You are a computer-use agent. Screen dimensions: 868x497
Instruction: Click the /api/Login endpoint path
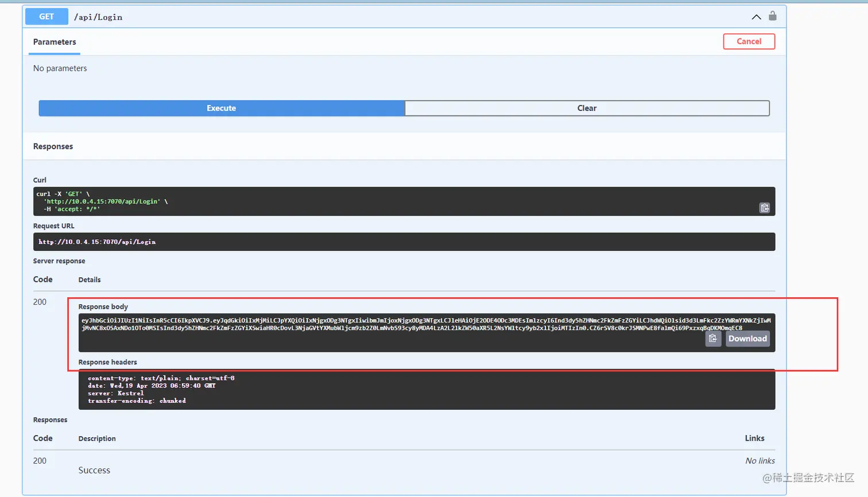(98, 17)
